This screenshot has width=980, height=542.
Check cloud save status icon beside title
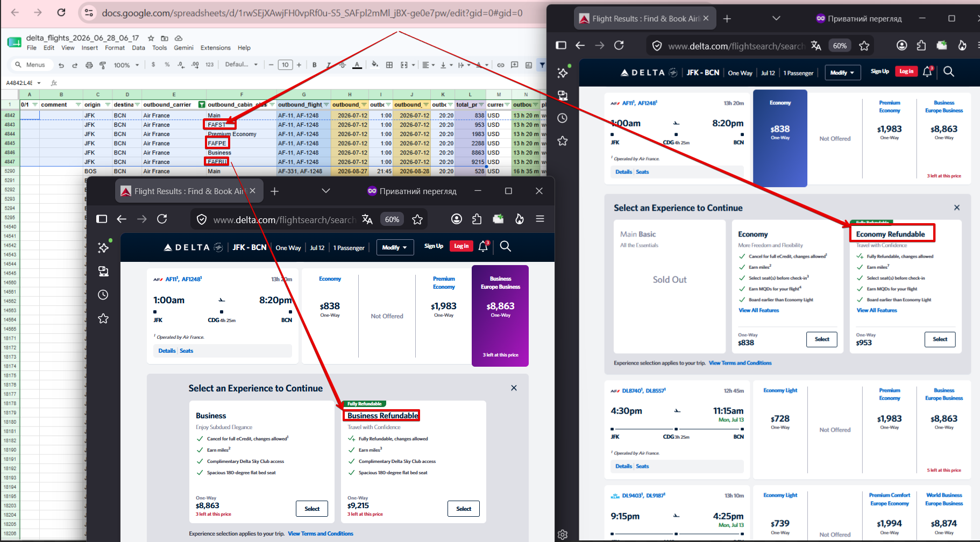click(179, 38)
